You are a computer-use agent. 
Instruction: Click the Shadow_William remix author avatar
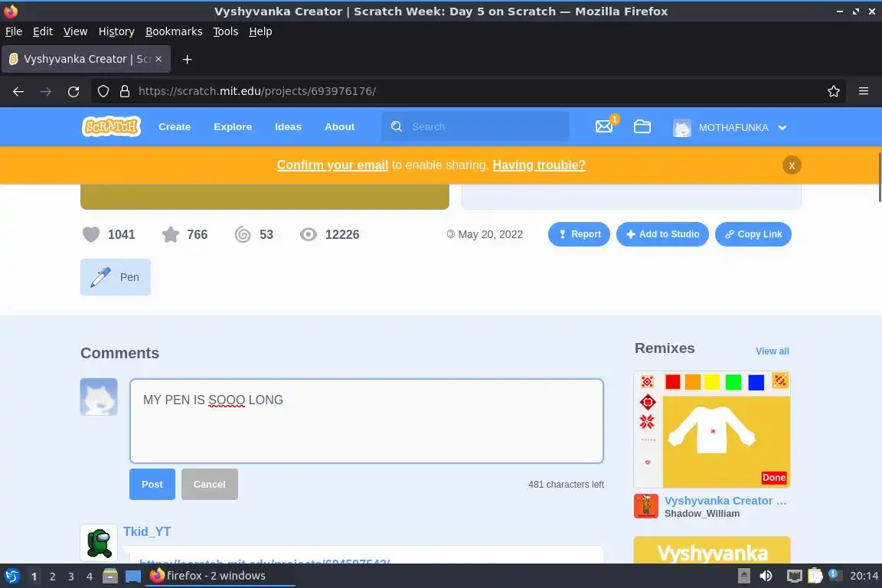click(x=646, y=506)
